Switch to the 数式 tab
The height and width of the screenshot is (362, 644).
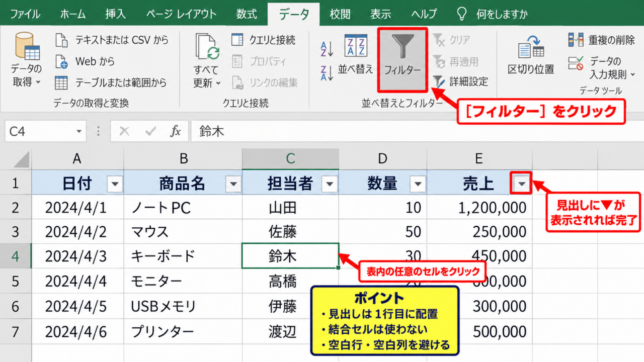(247, 14)
